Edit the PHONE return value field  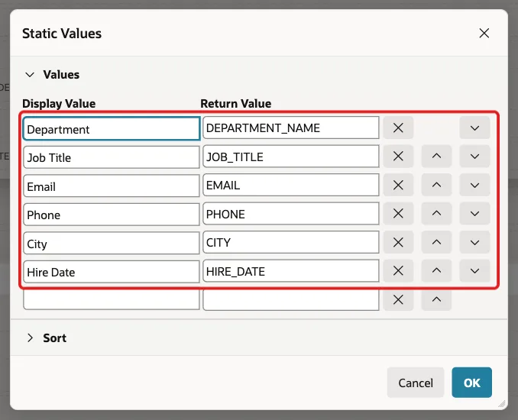291,214
